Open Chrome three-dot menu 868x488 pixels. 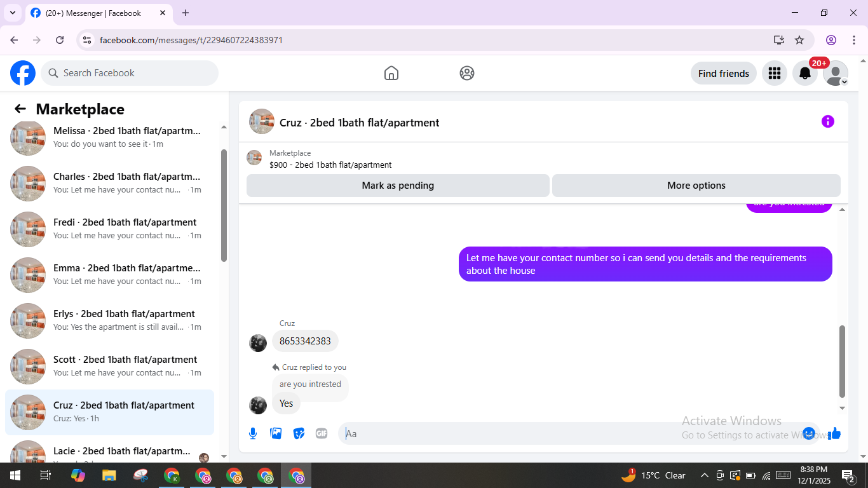[854, 40]
